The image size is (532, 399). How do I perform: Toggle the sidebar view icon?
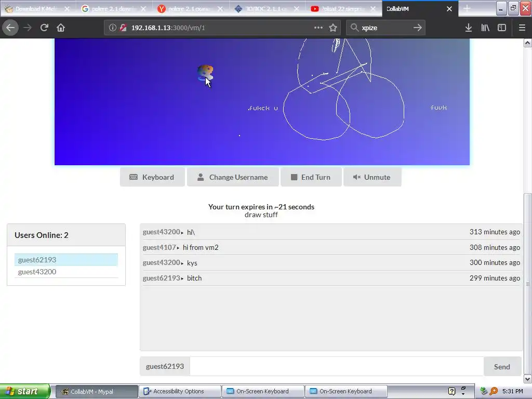[502, 28]
